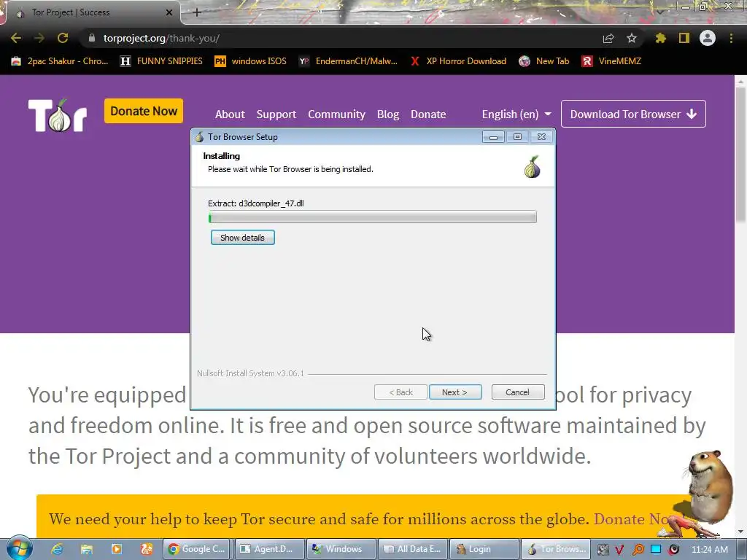The image size is (747, 560).
Task: Switch to Agent.D... taskbar button
Action: pos(268,549)
